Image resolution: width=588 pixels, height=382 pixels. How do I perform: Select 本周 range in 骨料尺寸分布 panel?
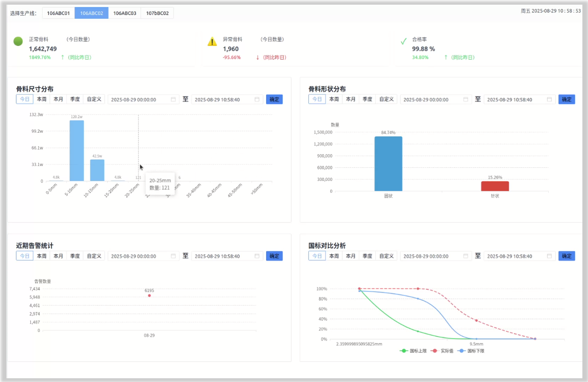pos(42,99)
